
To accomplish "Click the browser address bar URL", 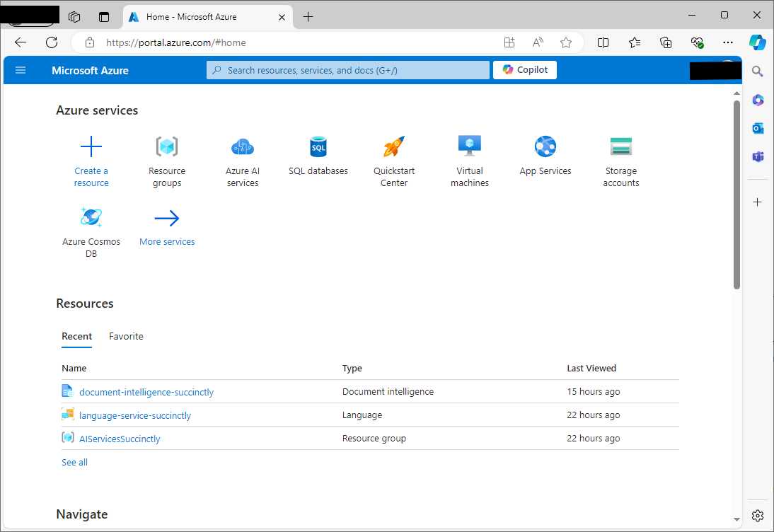I will click(175, 42).
